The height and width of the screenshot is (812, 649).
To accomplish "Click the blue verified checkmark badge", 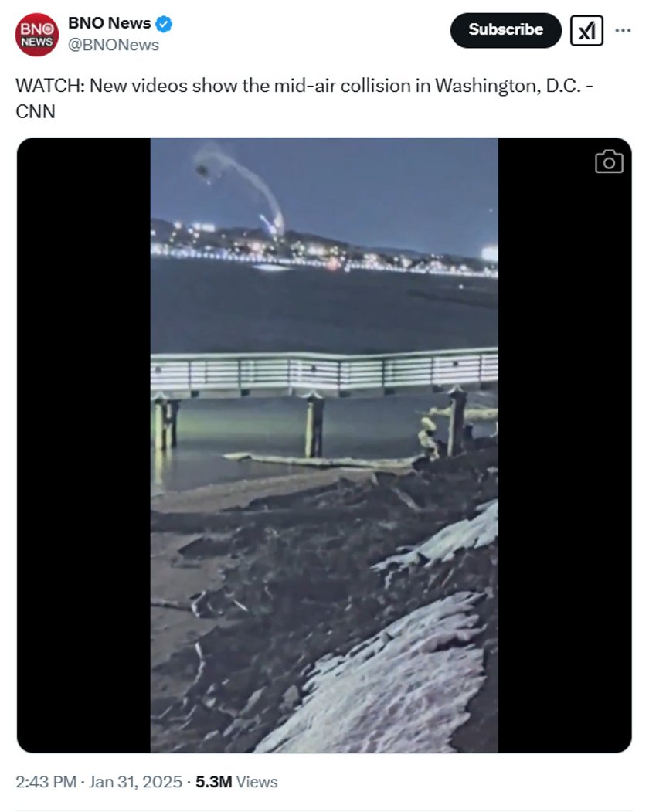I will [165, 24].
